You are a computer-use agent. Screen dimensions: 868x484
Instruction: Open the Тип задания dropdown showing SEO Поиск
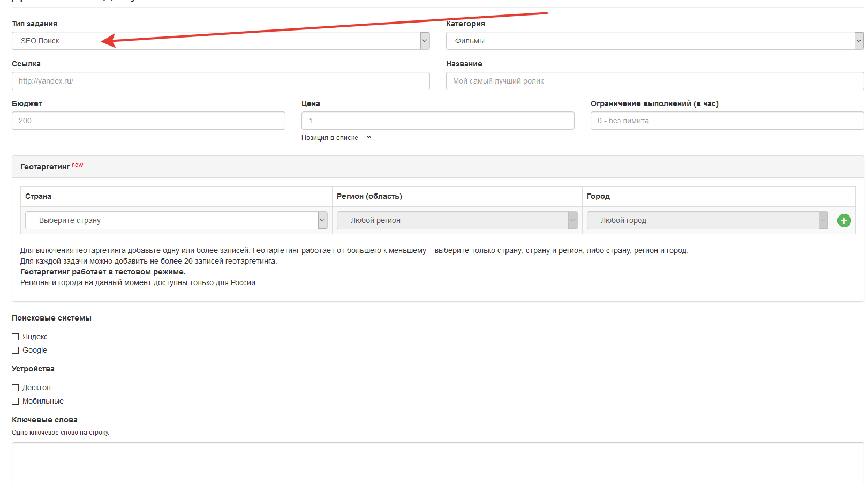pyautogui.click(x=220, y=41)
